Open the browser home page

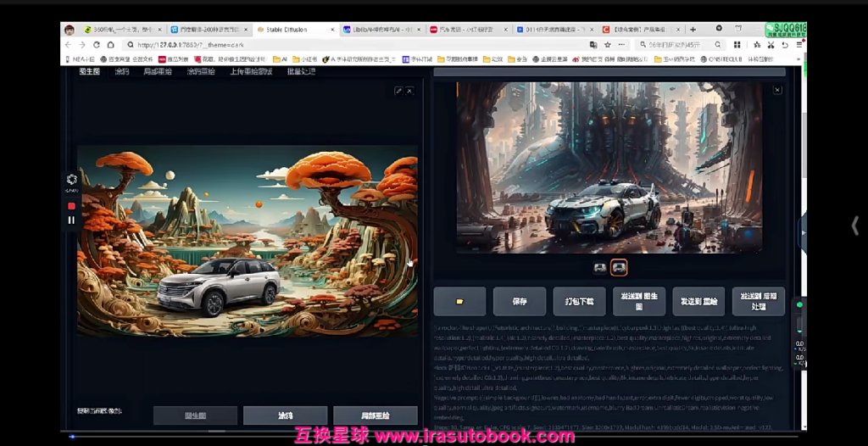point(111,45)
